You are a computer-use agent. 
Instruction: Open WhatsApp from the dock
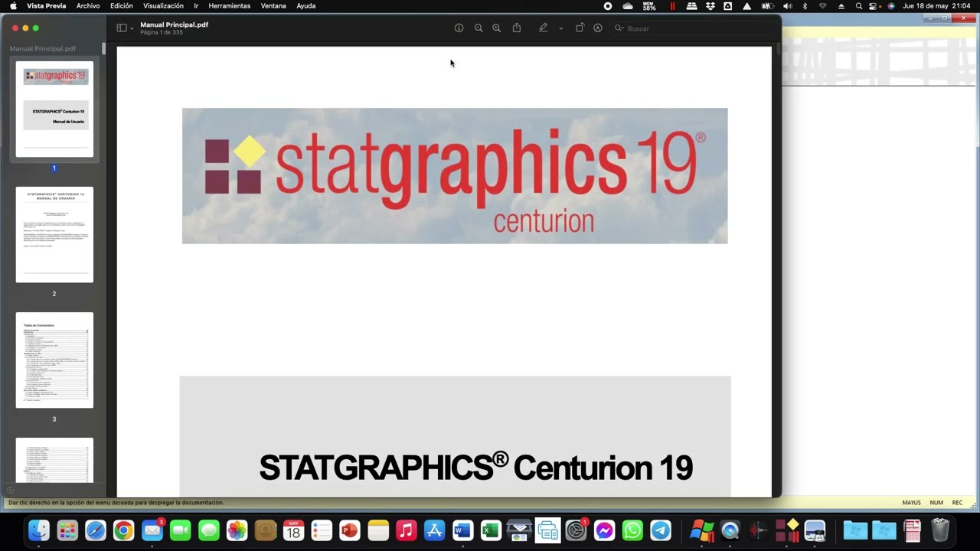pos(632,530)
